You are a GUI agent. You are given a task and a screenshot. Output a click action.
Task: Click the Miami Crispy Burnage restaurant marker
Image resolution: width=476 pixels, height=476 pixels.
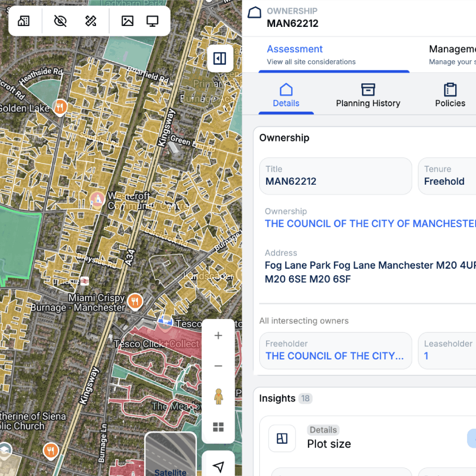[x=135, y=302]
